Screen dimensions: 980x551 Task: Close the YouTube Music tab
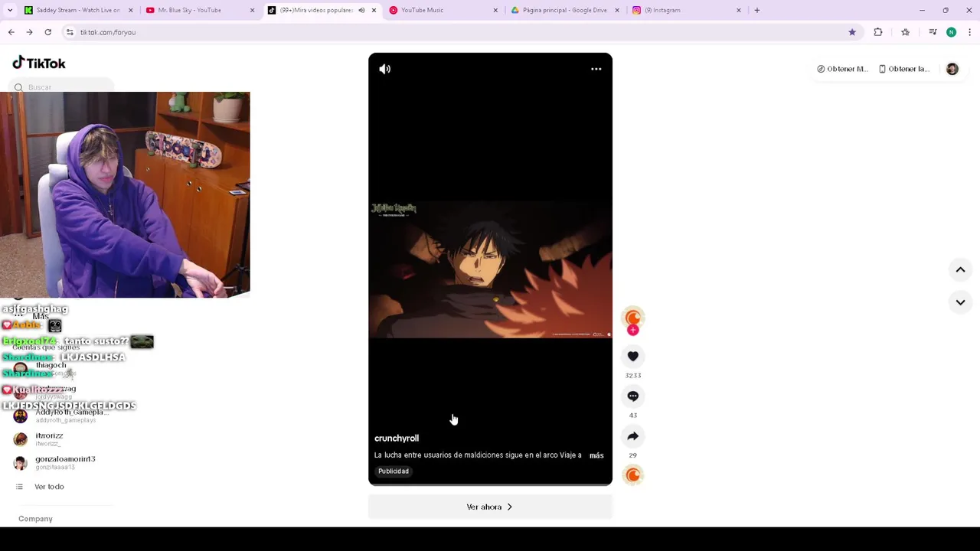(x=495, y=10)
